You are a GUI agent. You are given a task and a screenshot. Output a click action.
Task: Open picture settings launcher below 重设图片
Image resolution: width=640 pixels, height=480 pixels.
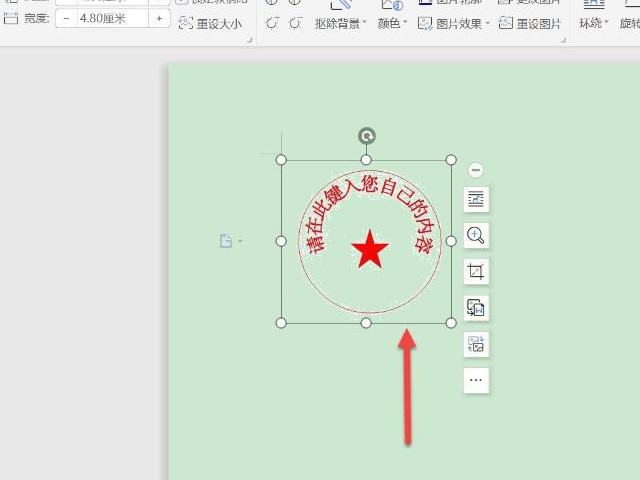tap(564, 40)
